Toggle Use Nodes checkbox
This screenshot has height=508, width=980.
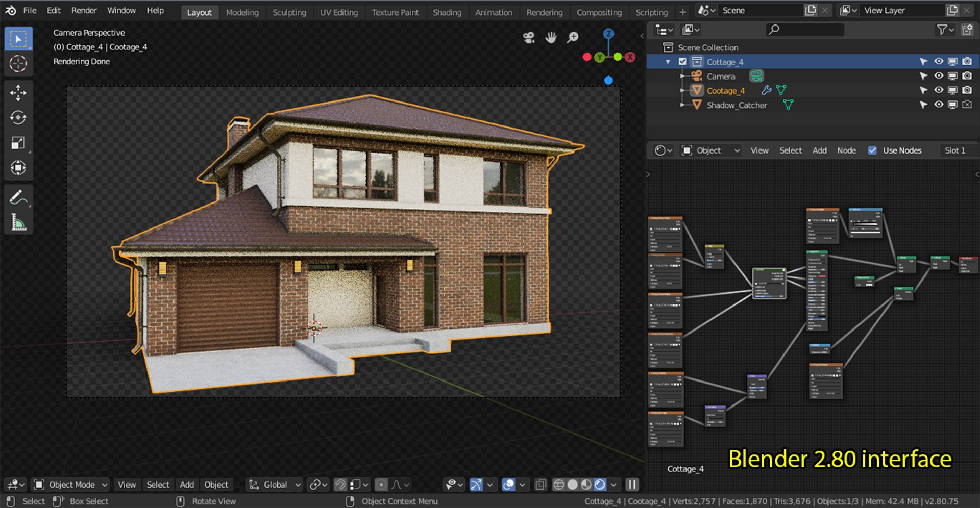click(872, 150)
